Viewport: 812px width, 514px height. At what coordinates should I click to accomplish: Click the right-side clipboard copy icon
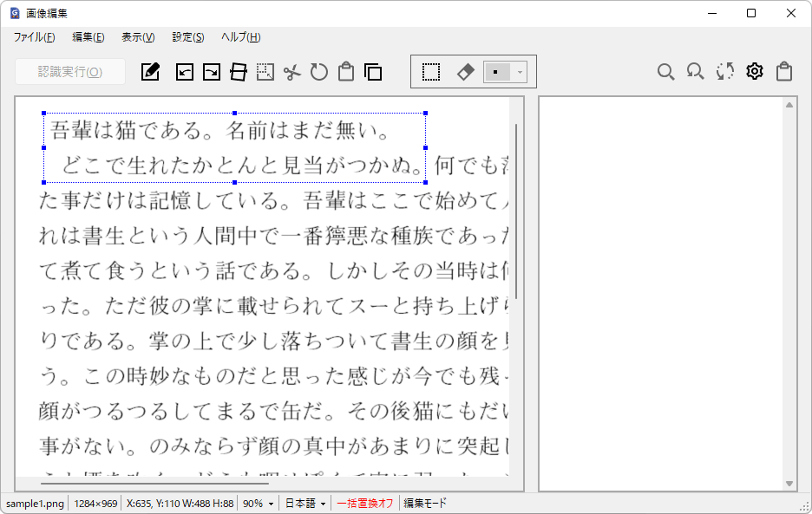click(784, 71)
